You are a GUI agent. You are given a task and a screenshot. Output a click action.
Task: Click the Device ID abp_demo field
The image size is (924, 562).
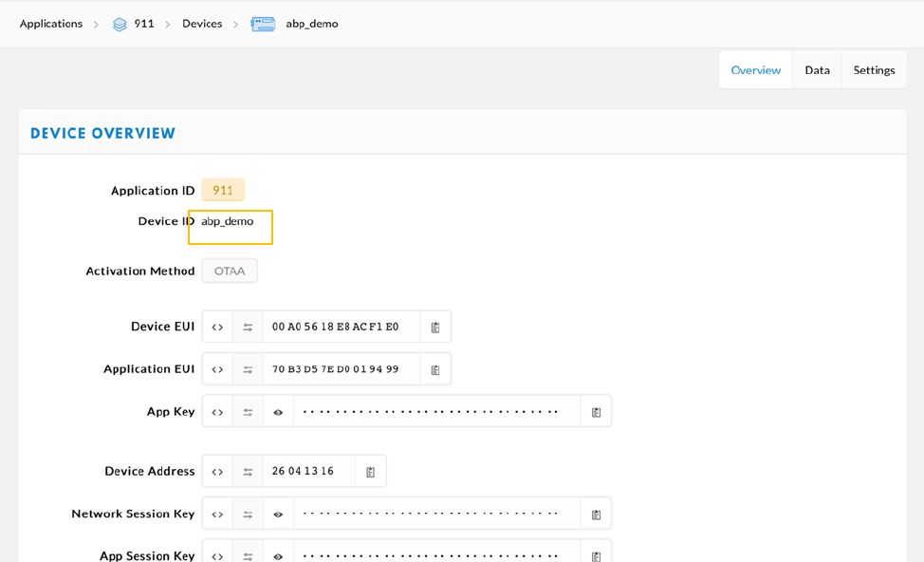click(231, 227)
